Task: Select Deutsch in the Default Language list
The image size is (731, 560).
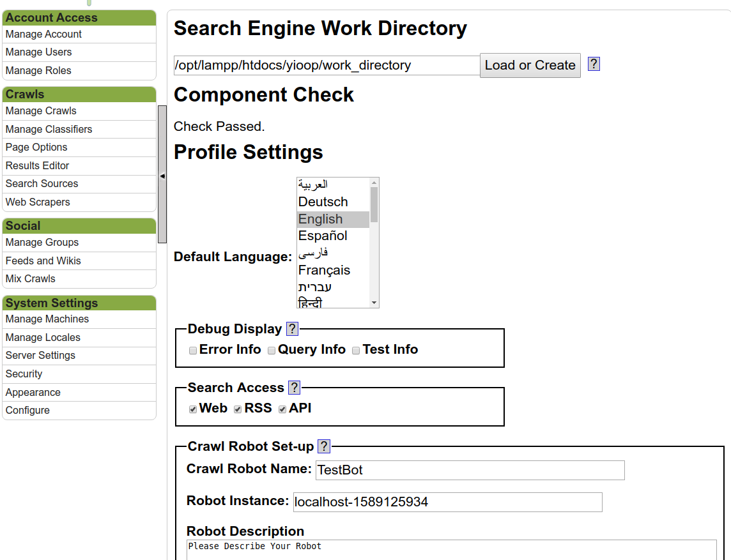Action: click(323, 202)
